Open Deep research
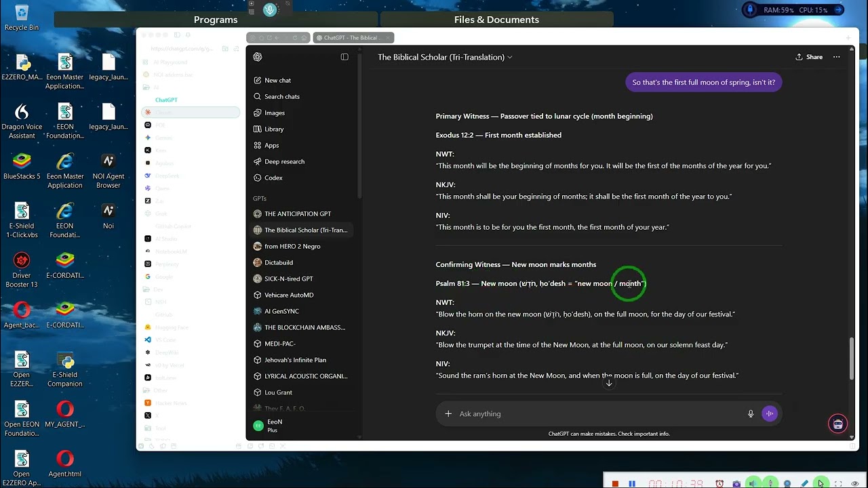 (301, 161)
